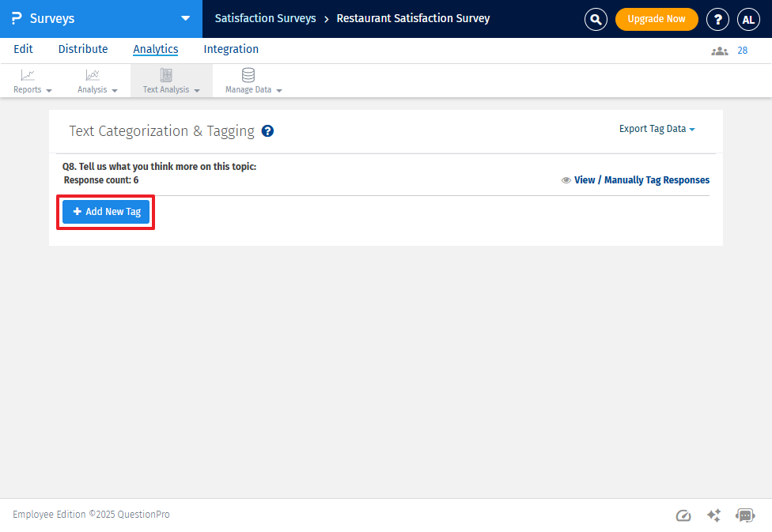The image size is (772, 532).
Task: Expand the Analysis dropdown arrow
Action: (x=115, y=91)
